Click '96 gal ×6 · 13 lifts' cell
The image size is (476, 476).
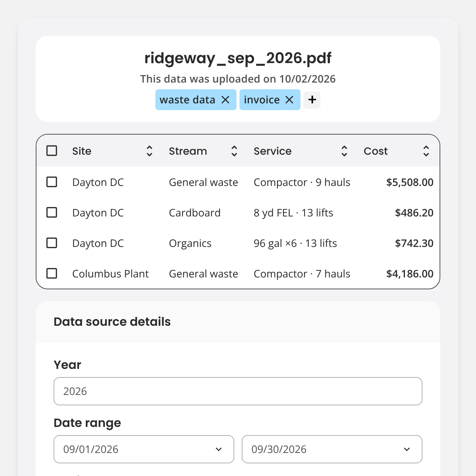click(x=295, y=243)
